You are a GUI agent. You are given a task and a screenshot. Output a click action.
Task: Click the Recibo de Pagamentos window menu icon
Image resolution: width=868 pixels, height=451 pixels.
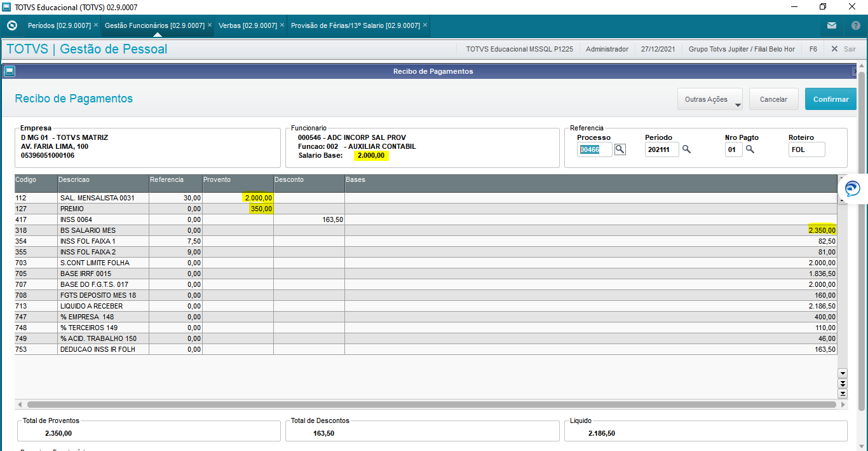click(9, 71)
